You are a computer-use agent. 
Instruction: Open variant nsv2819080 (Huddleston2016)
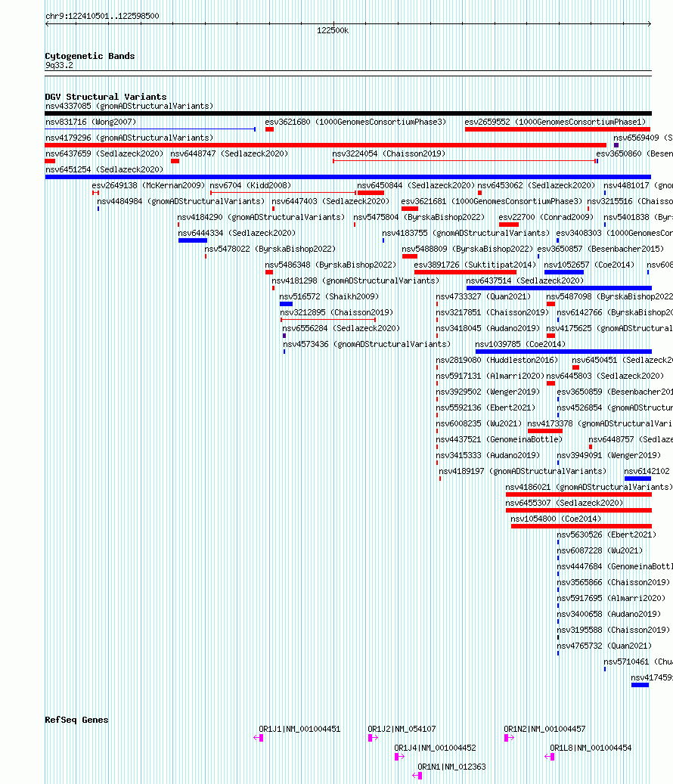point(497,360)
